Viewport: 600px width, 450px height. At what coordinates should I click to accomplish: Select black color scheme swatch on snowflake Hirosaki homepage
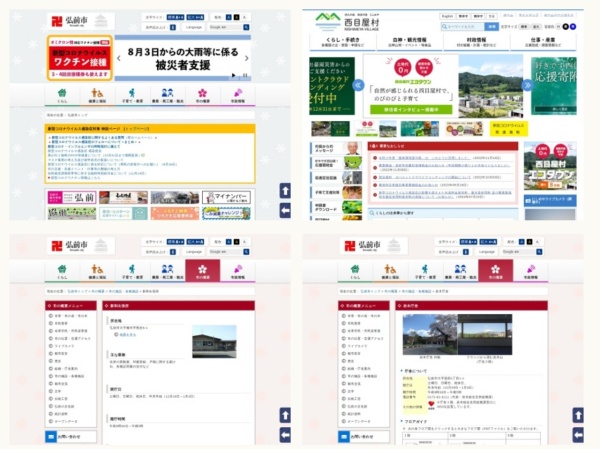coord(236,17)
